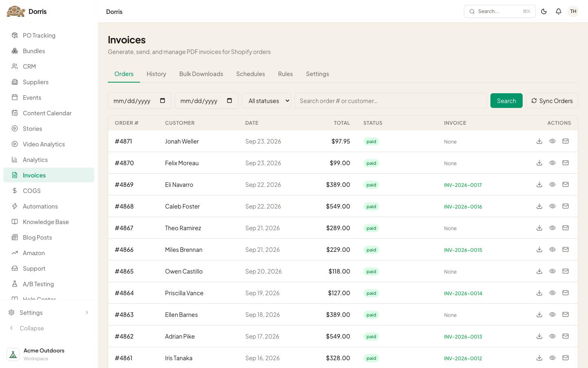Download invoice for order #4868
588x368 pixels.
click(x=539, y=206)
